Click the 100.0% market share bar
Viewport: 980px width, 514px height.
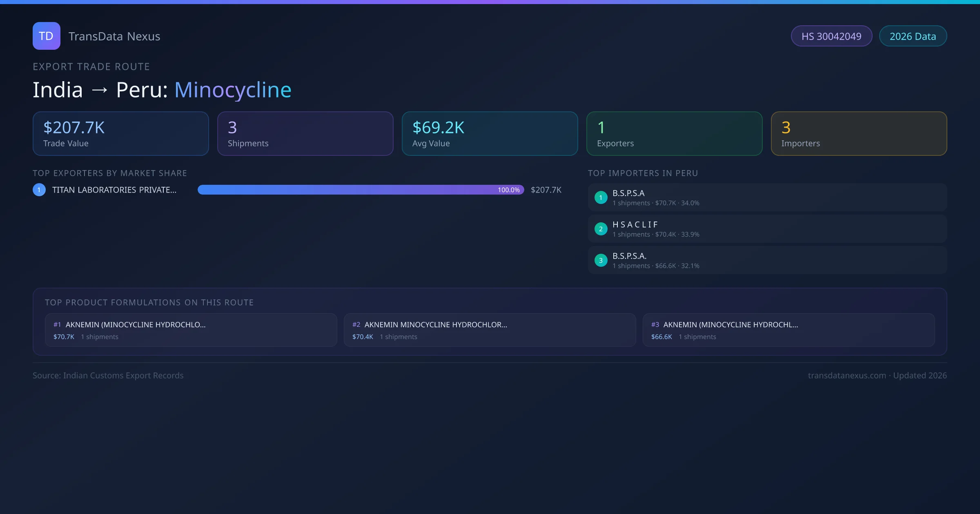click(360, 190)
